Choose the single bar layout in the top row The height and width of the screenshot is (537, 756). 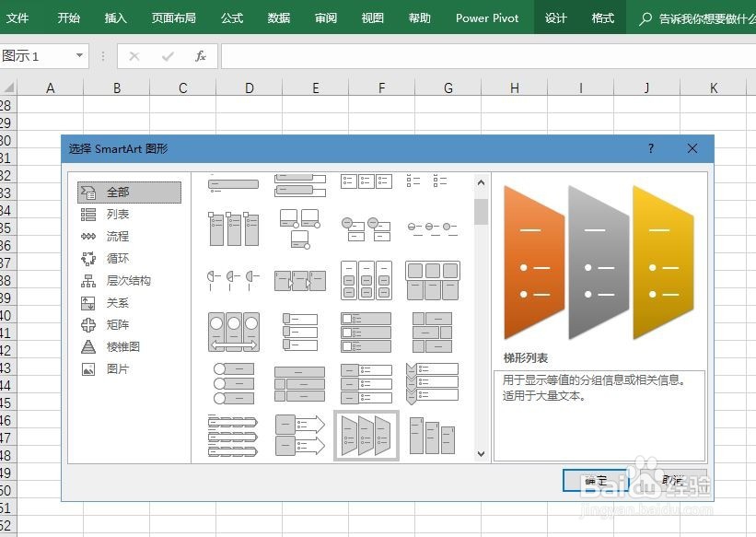233,184
